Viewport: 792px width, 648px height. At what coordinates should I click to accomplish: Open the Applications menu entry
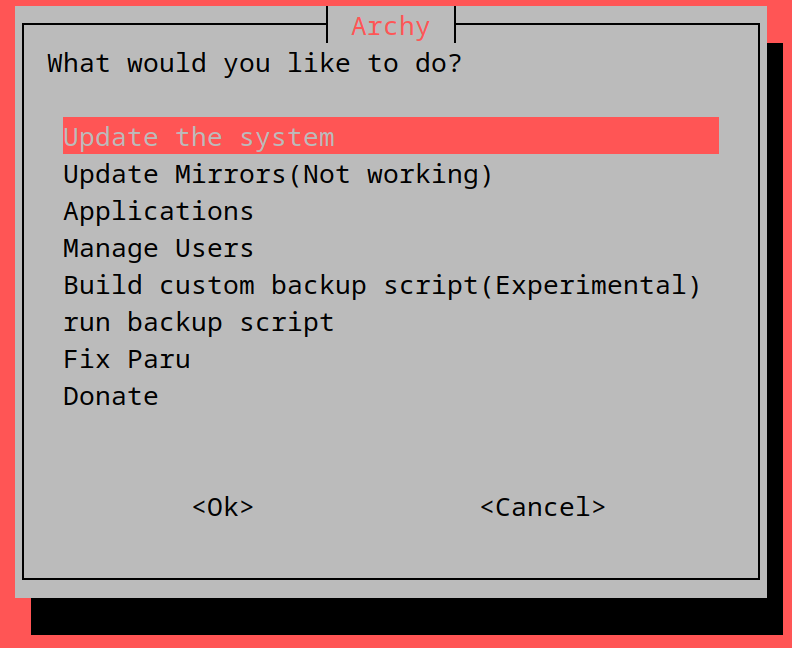tap(158, 211)
